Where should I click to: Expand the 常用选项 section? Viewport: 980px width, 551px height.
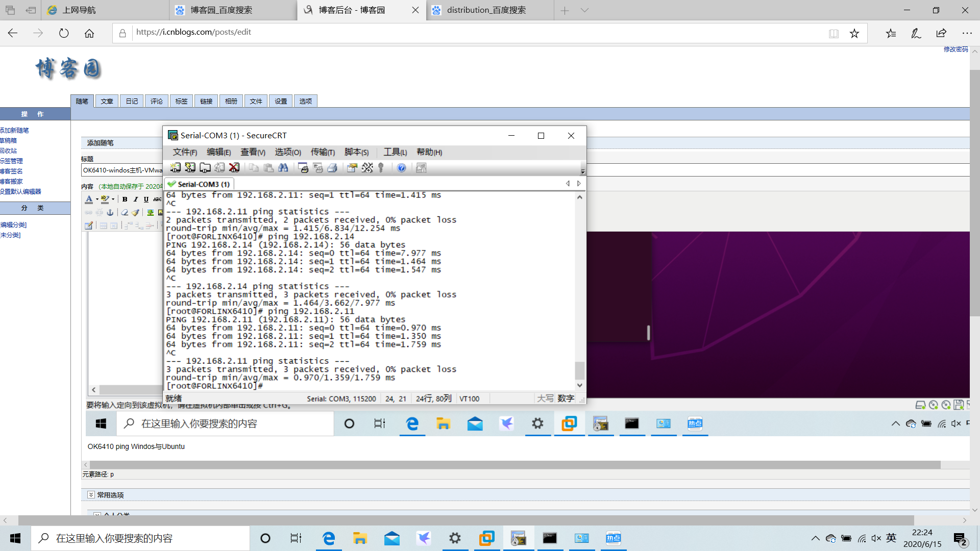(91, 495)
